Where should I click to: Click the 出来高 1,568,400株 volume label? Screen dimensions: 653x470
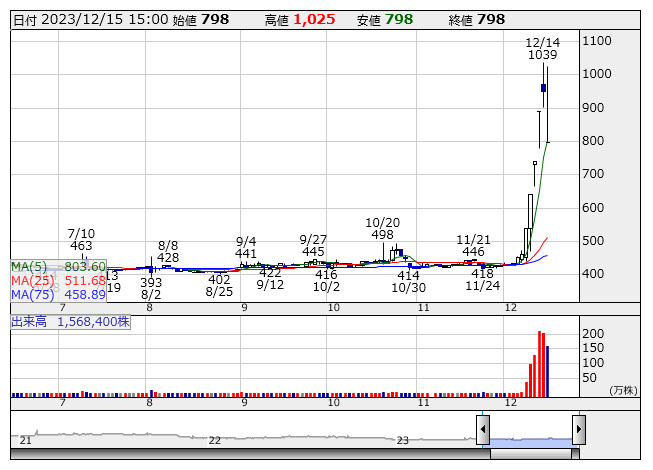[x=71, y=322]
